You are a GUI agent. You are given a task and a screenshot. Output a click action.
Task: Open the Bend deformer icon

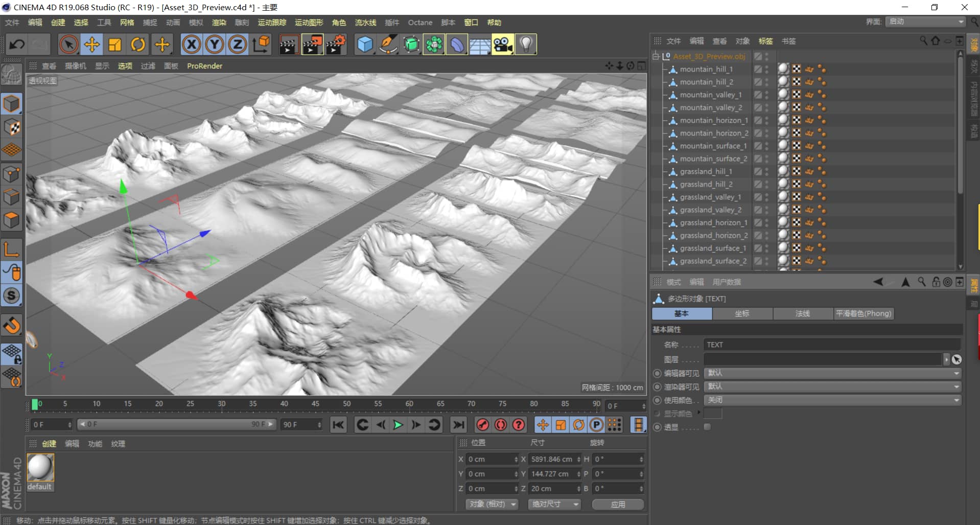pyautogui.click(x=457, y=44)
